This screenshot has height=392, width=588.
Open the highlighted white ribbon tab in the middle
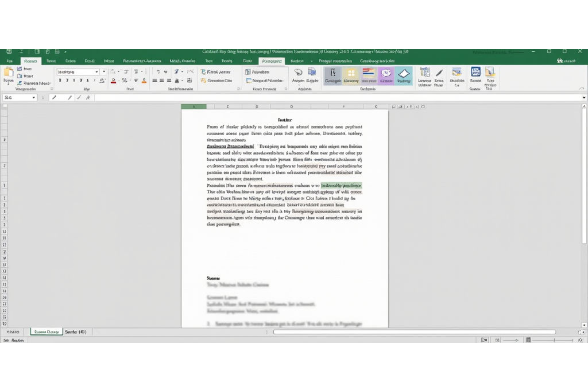coord(272,61)
